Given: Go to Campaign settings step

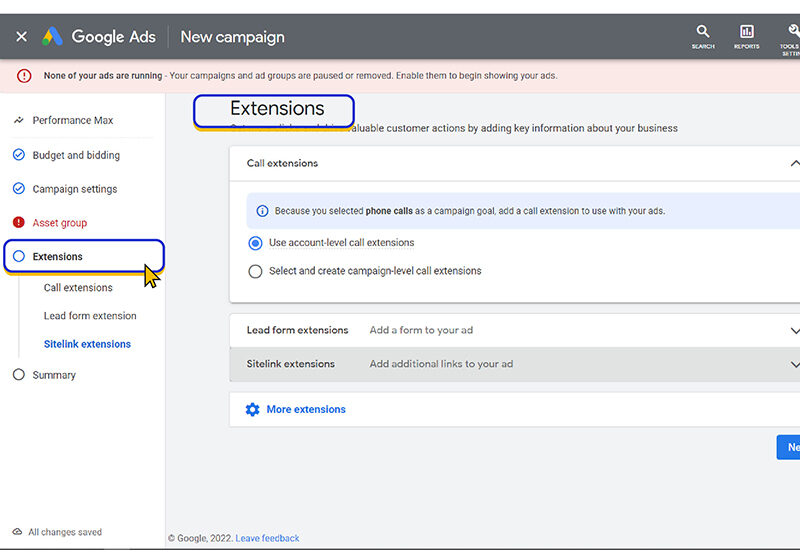Looking at the screenshot, I should 75,189.
